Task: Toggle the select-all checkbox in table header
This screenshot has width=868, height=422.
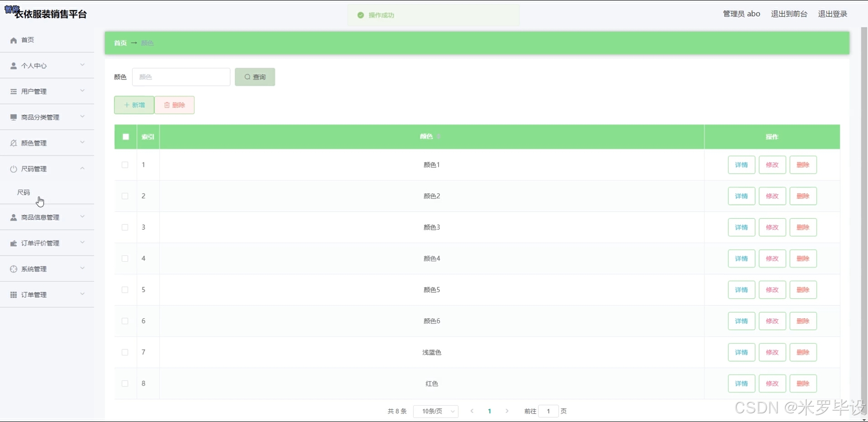Action: pos(126,137)
